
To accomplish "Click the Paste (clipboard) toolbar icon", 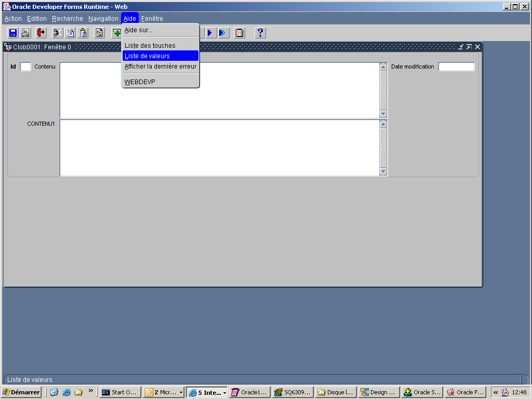I will pos(83,33).
